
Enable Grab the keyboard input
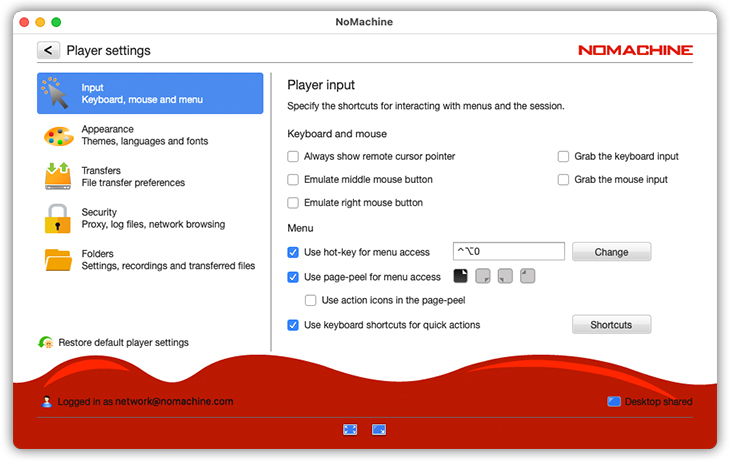click(x=563, y=157)
